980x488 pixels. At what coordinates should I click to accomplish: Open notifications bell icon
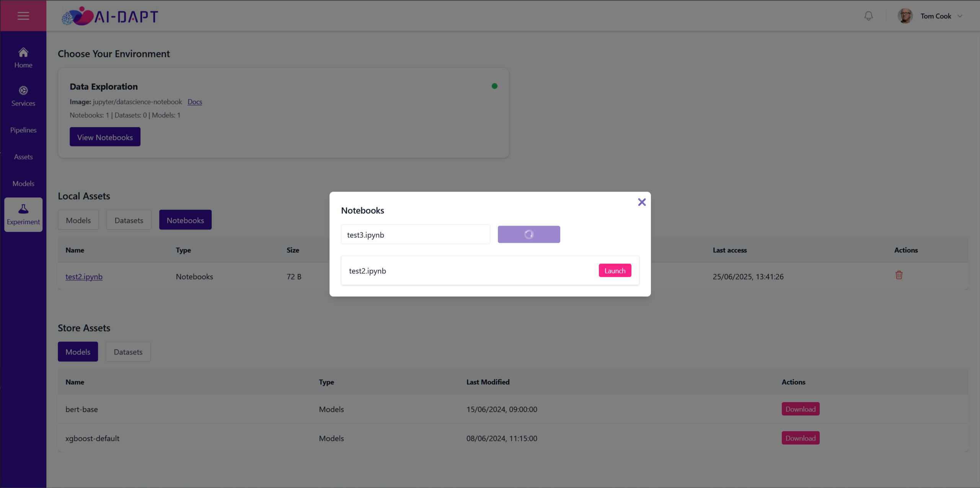click(869, 16)
